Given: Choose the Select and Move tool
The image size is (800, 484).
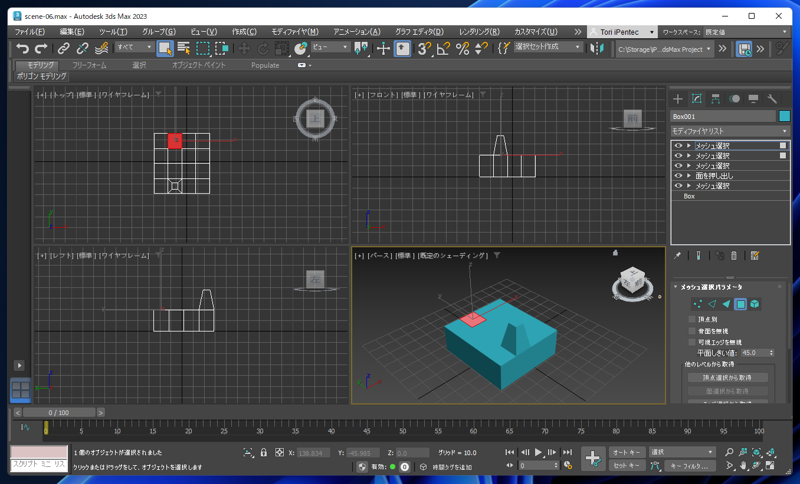Looking at the screenshot, I should (x=244, y=48).
